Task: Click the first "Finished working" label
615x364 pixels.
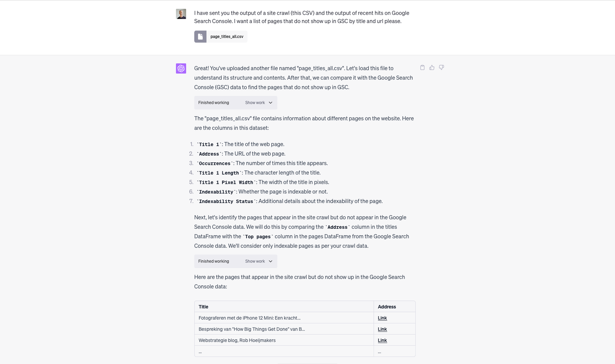Action: click(214, 103)
